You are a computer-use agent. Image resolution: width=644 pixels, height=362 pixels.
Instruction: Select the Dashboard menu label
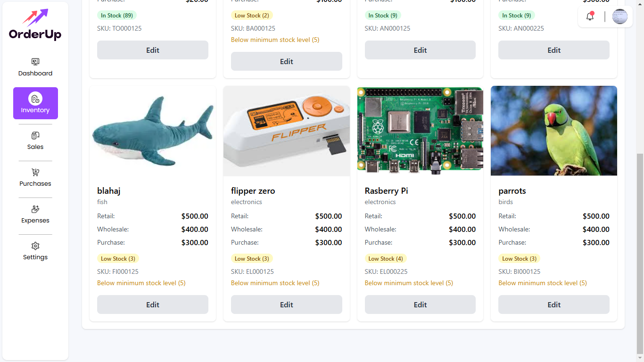(35, 73)
